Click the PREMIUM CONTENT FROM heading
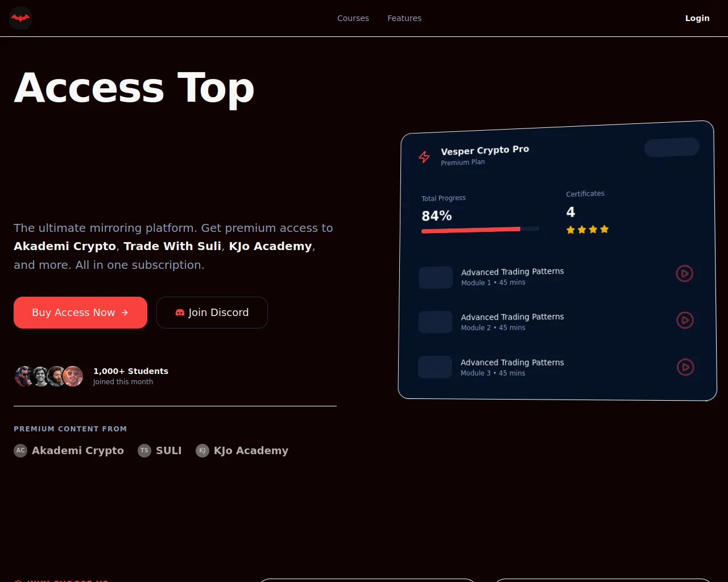The image size is (728, 582). click(71, 429)
